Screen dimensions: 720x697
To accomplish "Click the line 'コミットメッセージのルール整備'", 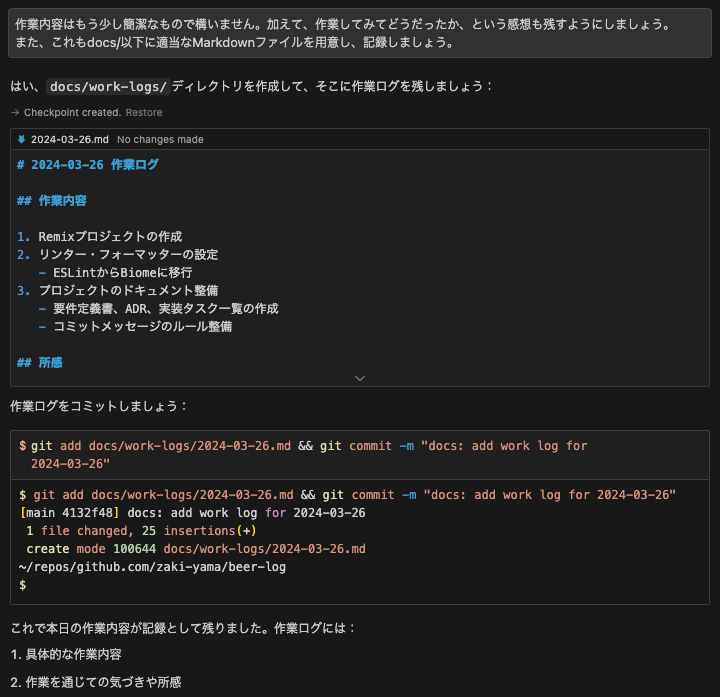I will pos(143,326).
